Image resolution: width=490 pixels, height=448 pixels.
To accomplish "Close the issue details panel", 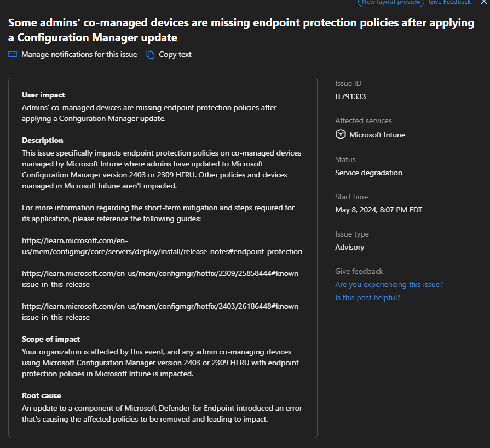I will (484, 2).
